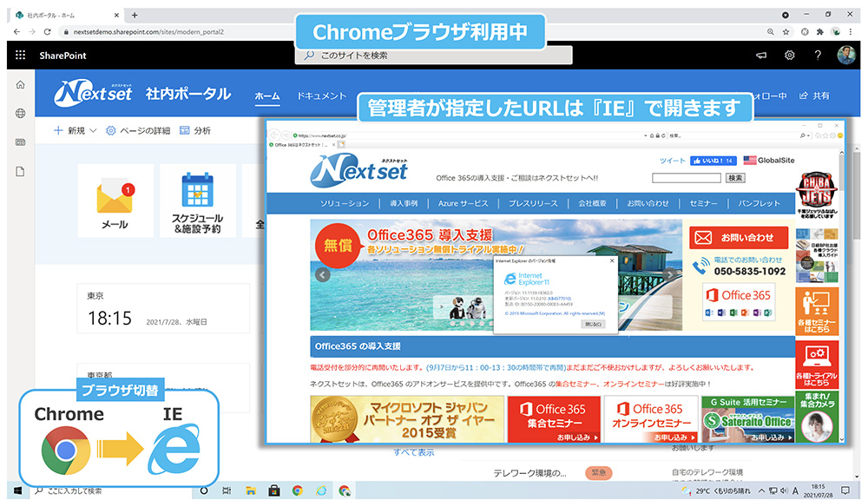Open ページの詳細

click(138, 131)
